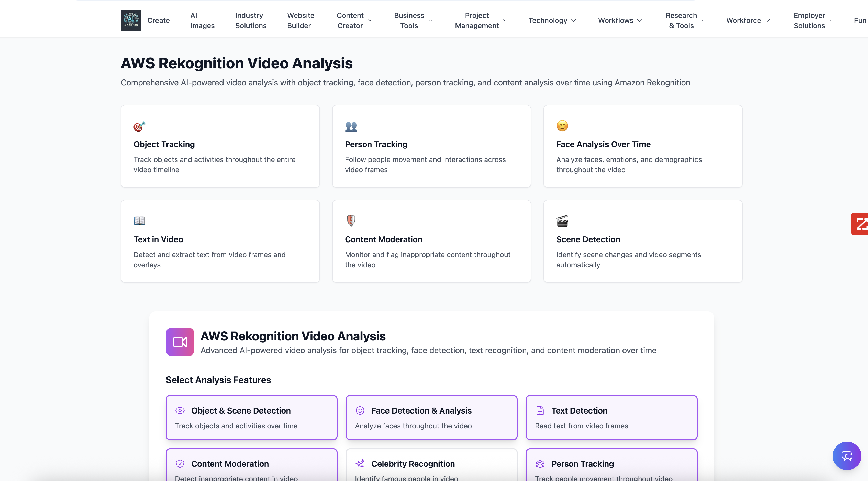This screenshot has height=481, width=868.
Task: Click the AI For You logo
Action: pyautogui.click(x=131, y=20)
